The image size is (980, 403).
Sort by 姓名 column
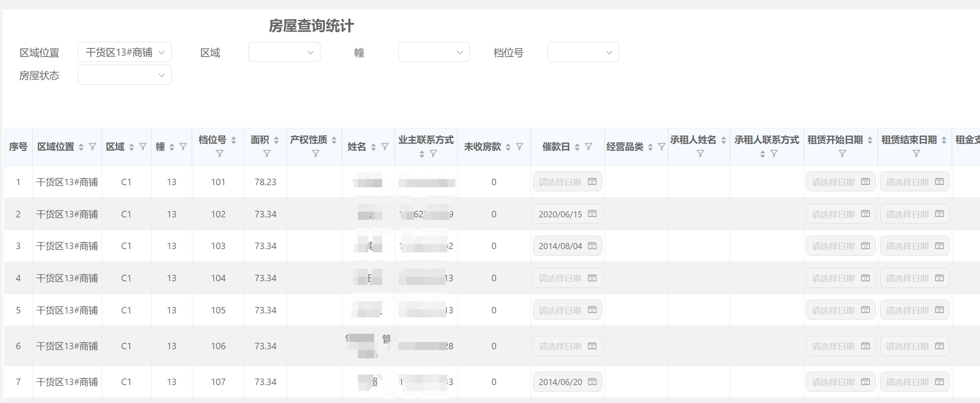[x=373, y=147]
